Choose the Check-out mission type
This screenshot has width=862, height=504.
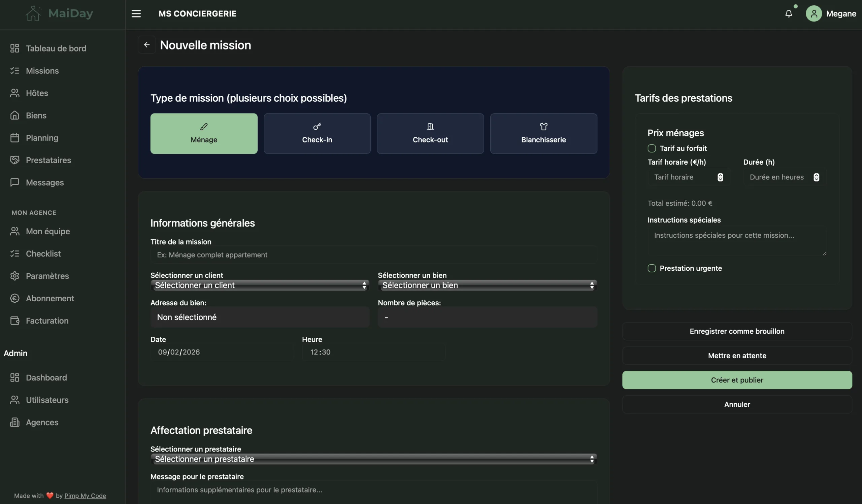(430, 133)
